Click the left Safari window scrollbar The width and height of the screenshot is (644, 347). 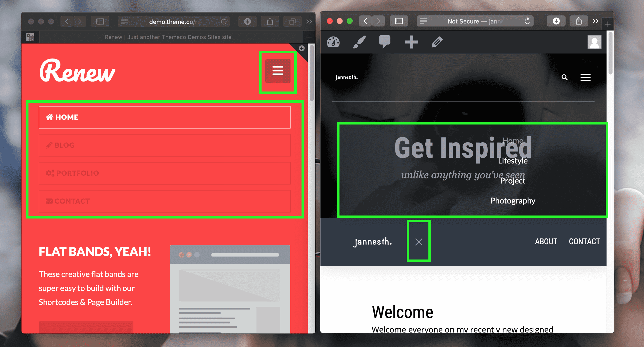pos(312,73)
